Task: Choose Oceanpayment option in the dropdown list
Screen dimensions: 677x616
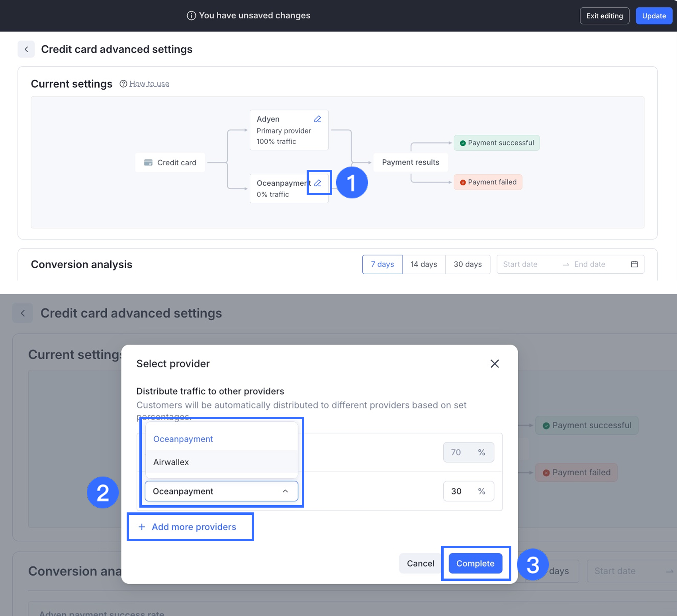Action: pyautogui.click(x=183, y=439)
